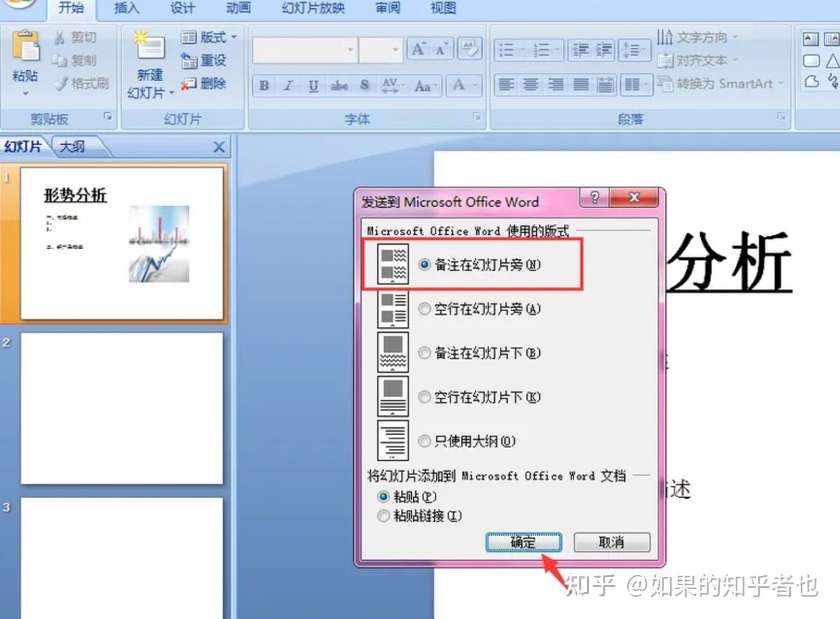The height and width of the screenshot is (619, 840).
Task: Toggle bold formatting
Action: click(x=264, y=85)
